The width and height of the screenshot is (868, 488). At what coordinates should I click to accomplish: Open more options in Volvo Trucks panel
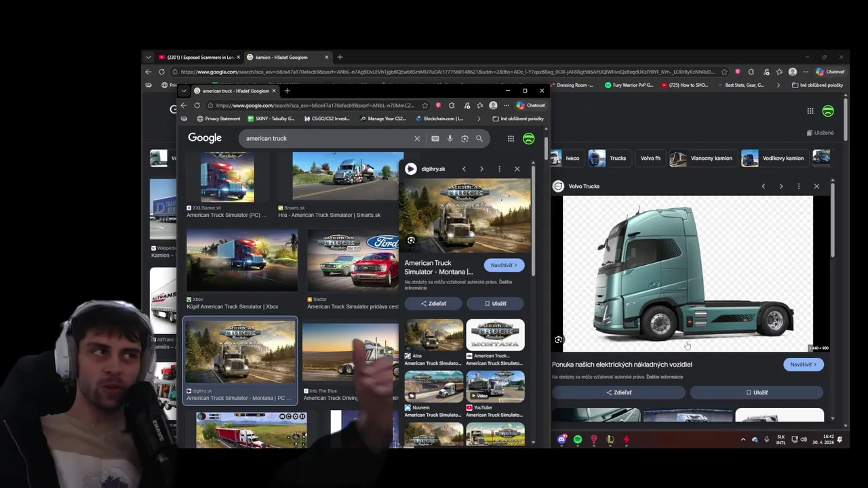click(798, 186)
